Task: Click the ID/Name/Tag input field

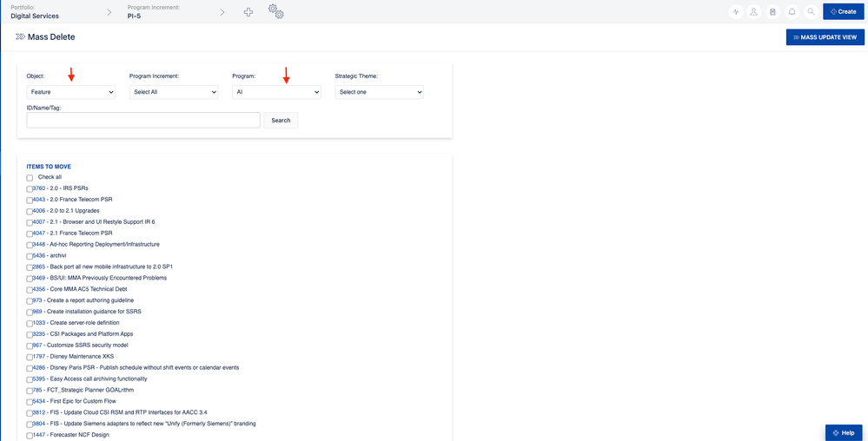Action: coord(143,120)
